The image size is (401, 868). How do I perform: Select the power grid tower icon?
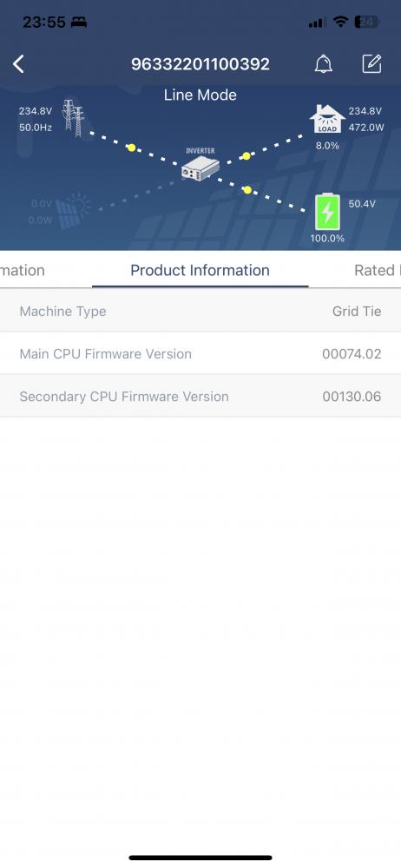click(x=74, y=118)
